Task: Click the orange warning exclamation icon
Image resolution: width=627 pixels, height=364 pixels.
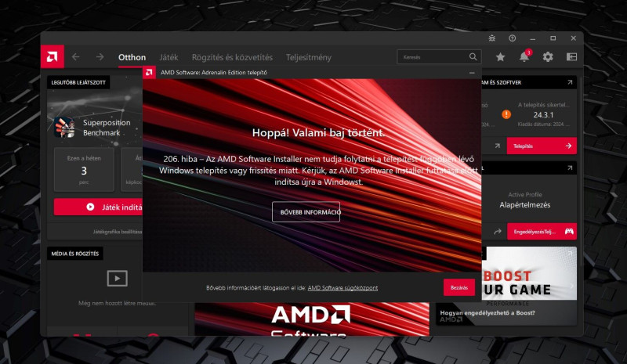Action: 506,114
